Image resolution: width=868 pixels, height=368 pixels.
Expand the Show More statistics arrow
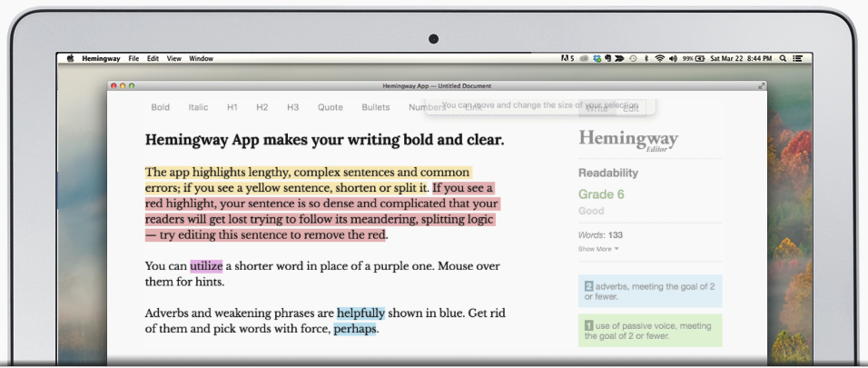pyautogui.click(x=616, y=249)
